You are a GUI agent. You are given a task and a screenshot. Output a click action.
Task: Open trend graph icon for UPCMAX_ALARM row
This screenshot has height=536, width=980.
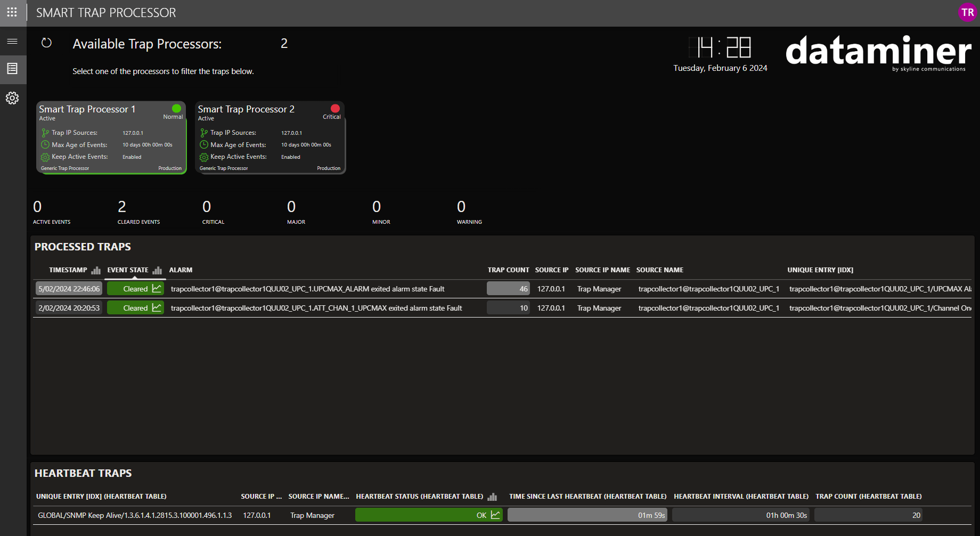click(x=157, y=288)
